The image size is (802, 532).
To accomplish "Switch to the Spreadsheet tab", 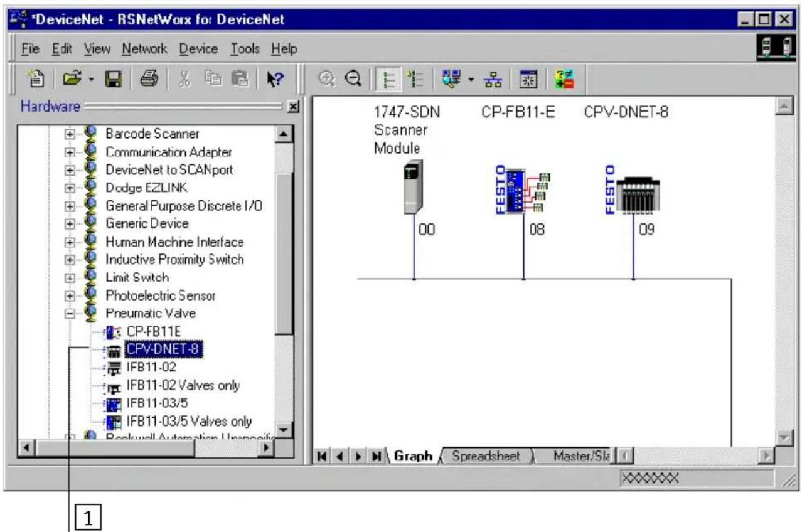I will (486, 457).
